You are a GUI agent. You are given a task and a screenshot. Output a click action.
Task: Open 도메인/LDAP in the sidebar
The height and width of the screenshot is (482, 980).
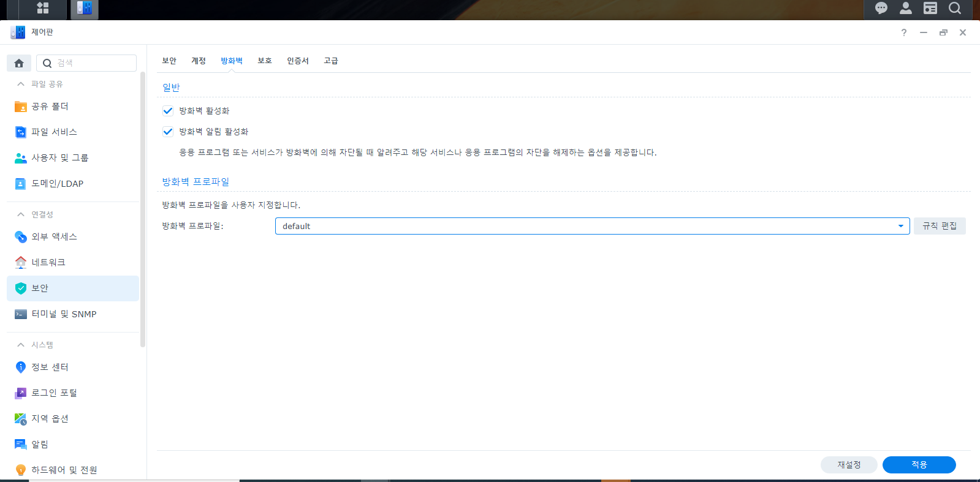(73, 184)
